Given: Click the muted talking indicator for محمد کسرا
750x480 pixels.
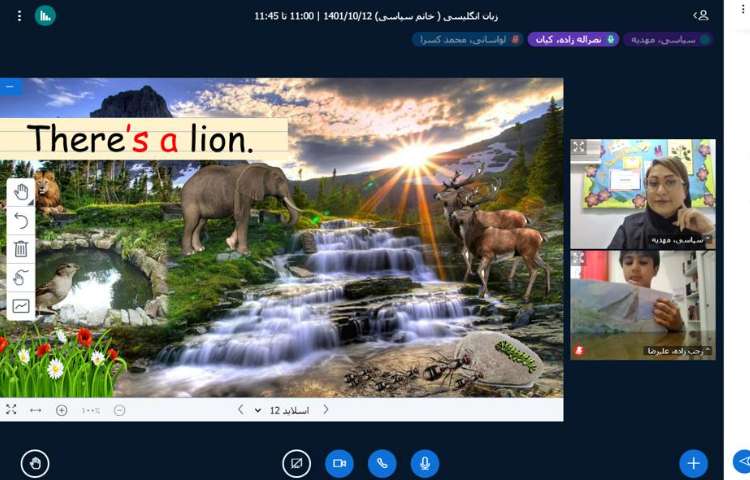Looking at the screenshot, I should 467,40.
